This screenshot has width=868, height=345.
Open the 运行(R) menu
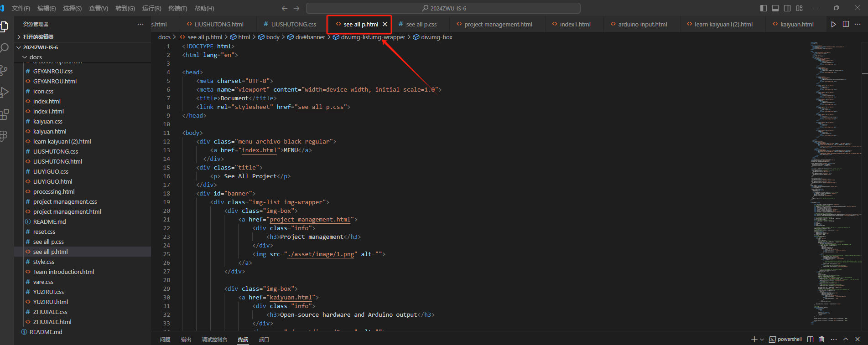pos(152,8)
